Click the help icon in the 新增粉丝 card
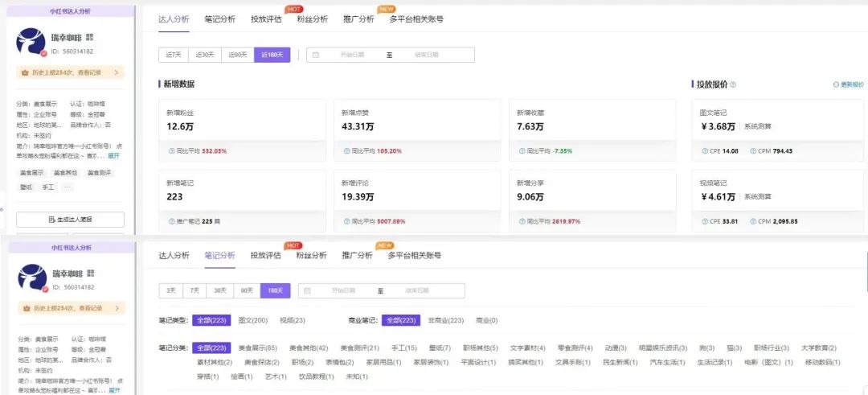The width and height of the screenshot is (868, 395). [171, 151]
